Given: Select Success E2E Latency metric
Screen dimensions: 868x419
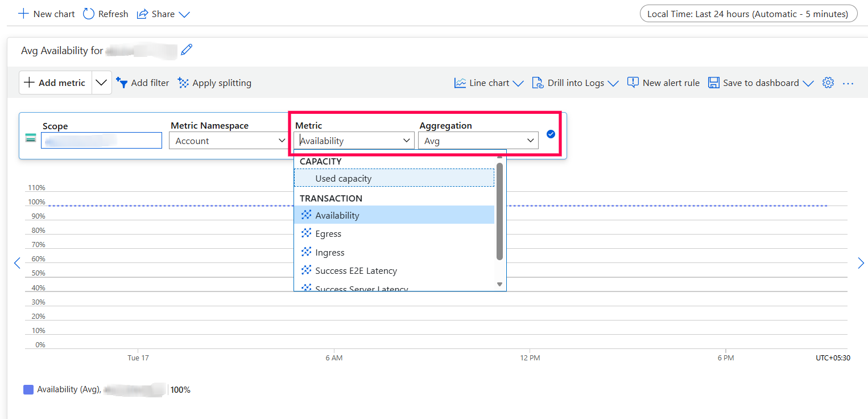Looking at the screenshot, I should pos(356,271).
